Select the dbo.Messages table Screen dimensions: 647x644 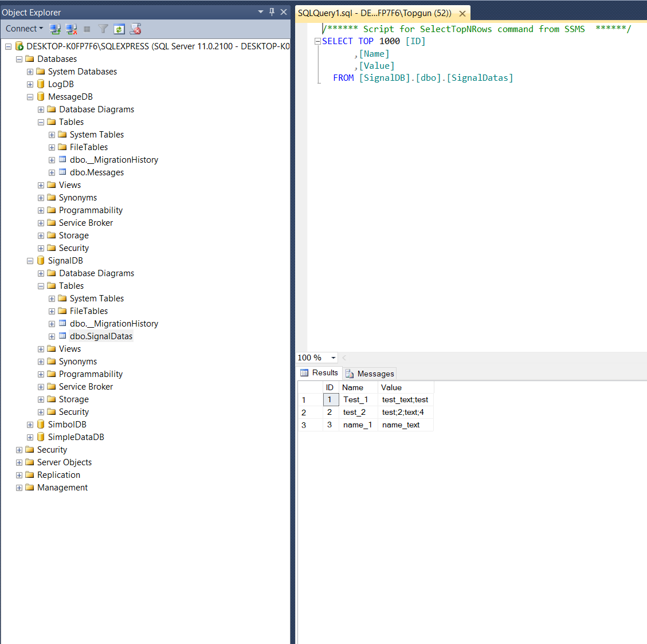pyautogui.click(x=96, y=172)
